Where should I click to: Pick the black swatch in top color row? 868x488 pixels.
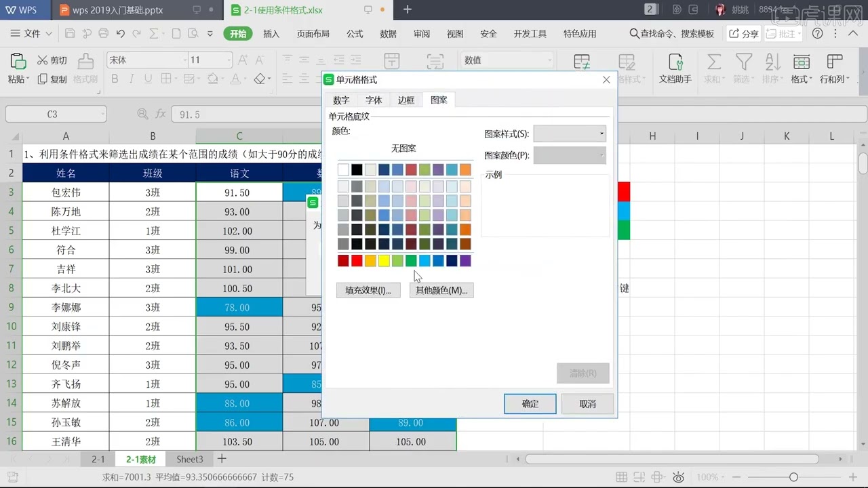click(357, 169)
